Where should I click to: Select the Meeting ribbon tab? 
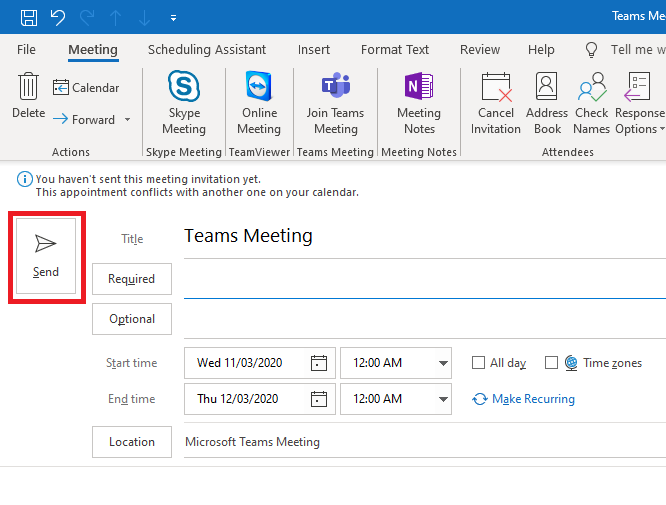point(93,50)
